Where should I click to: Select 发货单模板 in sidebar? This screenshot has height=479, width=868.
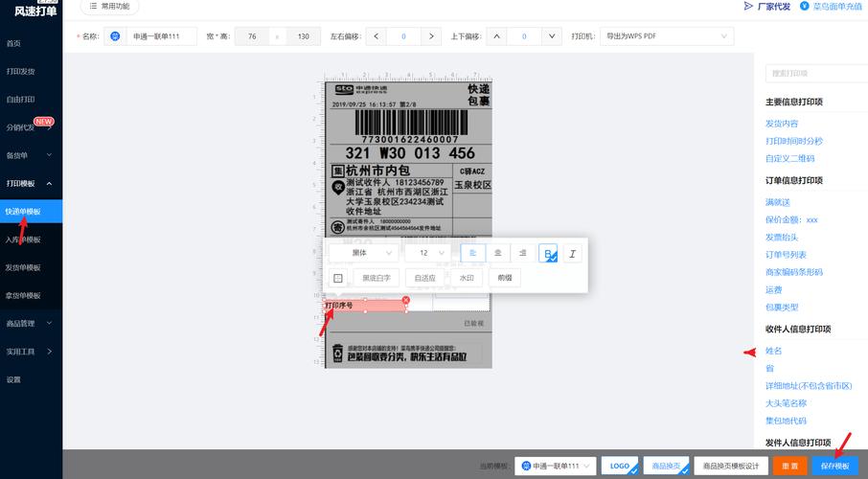(23, 267)
